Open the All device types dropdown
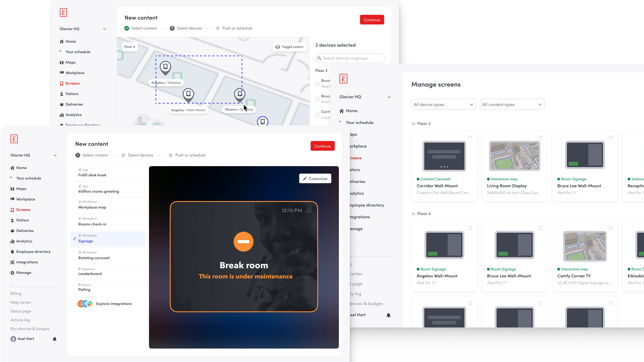The height and width of the screenshot is (362, 644). point(443,104)
